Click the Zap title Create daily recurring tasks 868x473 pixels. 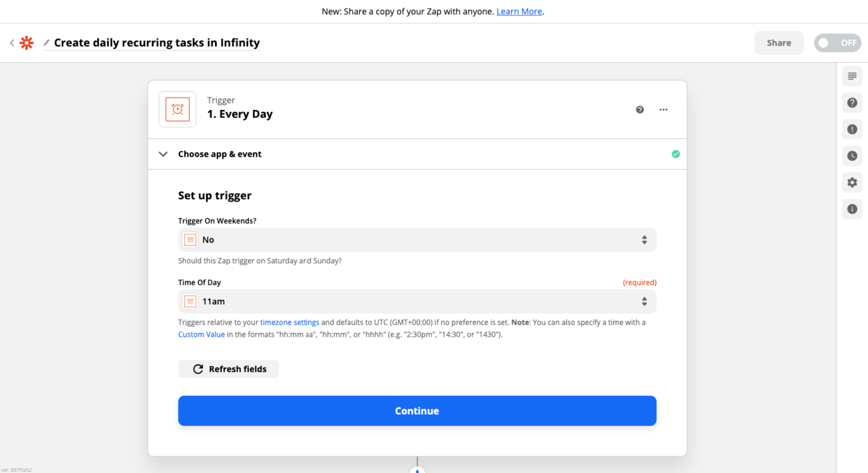pos(157,43)
